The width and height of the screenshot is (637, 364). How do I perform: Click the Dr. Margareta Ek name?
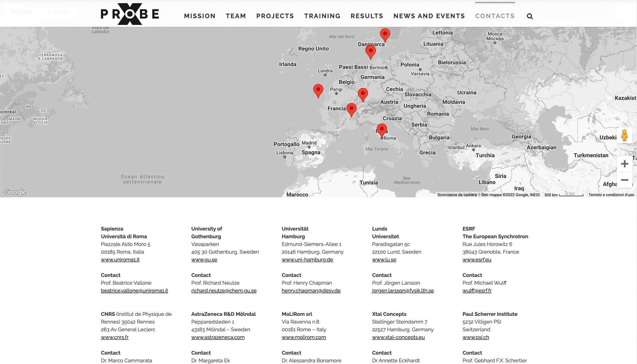tap(211, 360)
